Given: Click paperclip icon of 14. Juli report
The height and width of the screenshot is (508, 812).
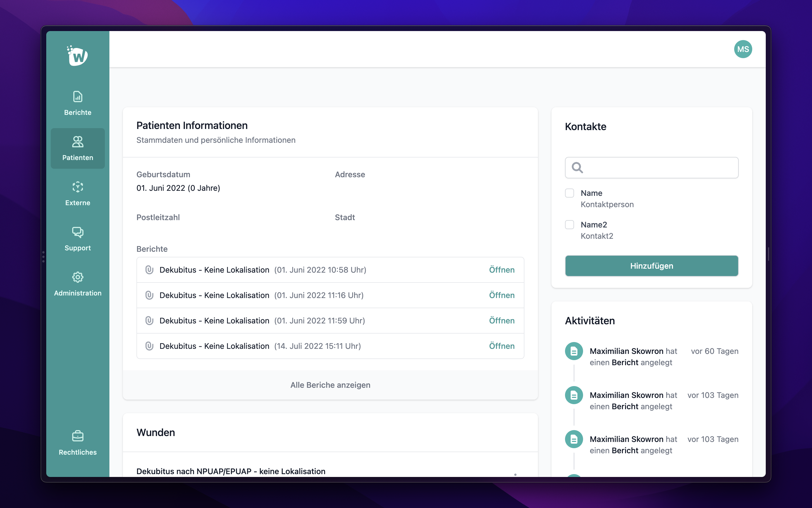Looking at the screenshot, I should click(149, 346).
